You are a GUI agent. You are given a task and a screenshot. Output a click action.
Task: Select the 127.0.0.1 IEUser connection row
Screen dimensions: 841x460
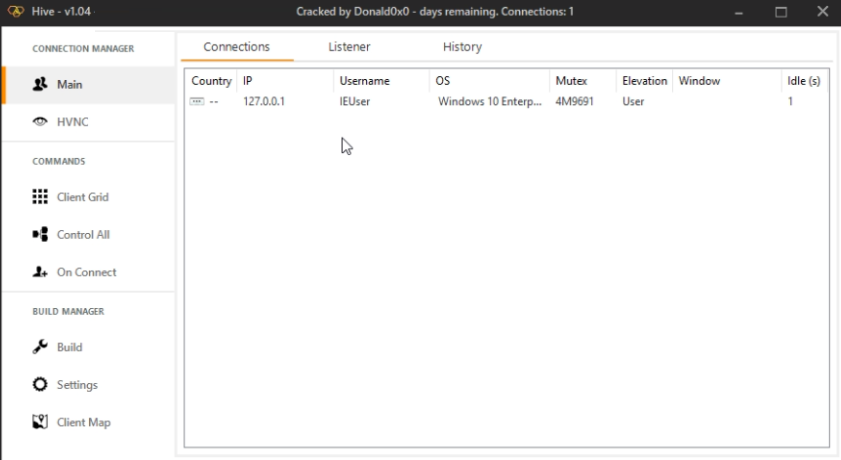click(400, 102)
